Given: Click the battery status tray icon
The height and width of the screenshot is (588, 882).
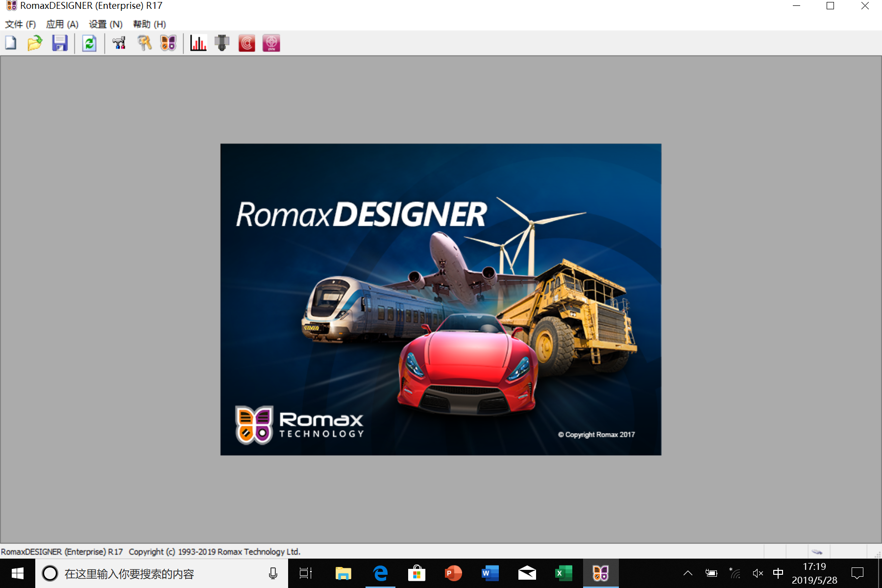Looking at the screenshot, I should click(711, 573).
